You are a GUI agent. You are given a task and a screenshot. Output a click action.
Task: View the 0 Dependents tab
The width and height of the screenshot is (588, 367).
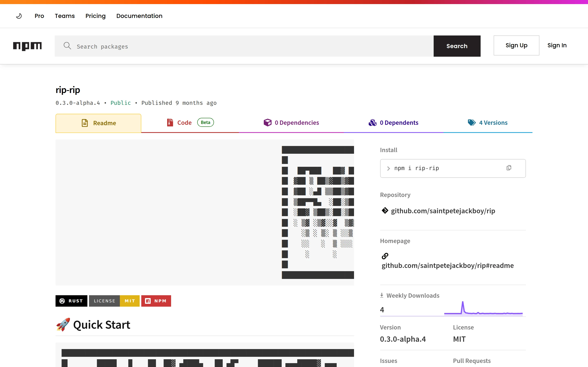(x=393, y=123)
